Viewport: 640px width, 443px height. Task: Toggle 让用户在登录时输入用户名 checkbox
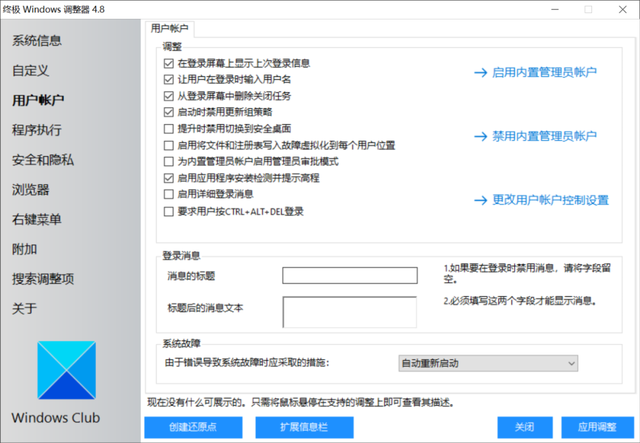pyautogui.click(x=169, y=79)
